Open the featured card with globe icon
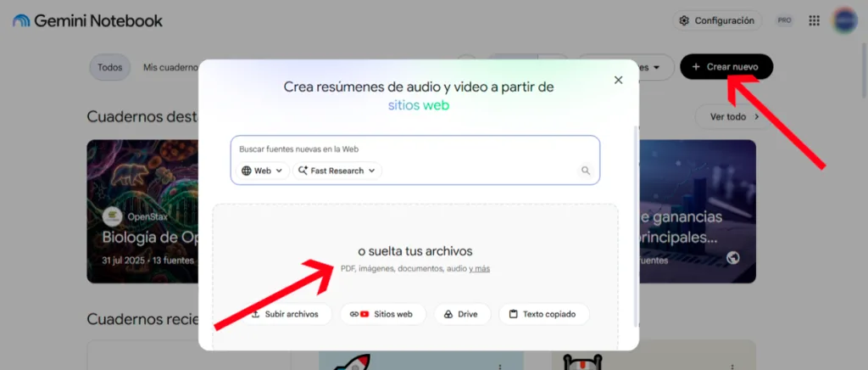Viewport: 868px width, 370px height. [x=698, y=211]
